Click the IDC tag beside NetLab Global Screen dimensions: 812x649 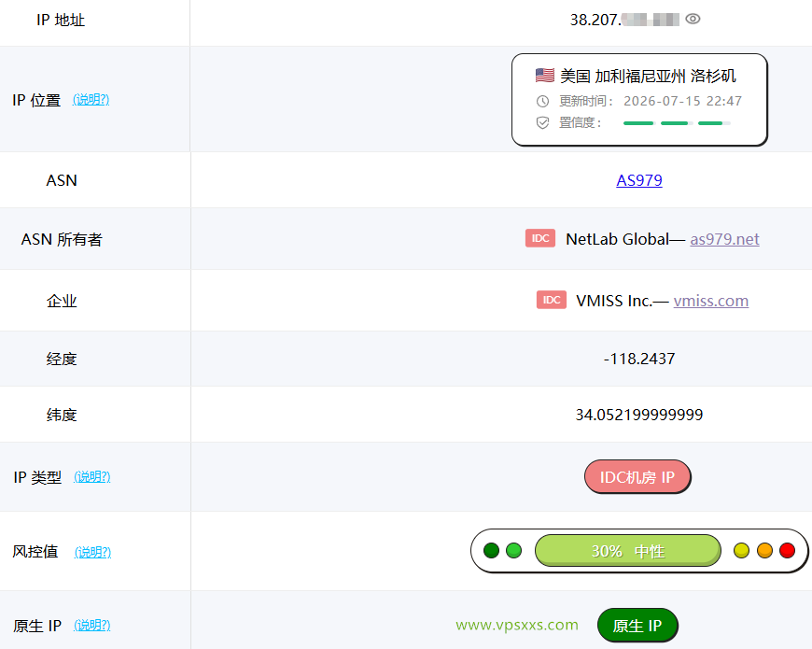(x=540, y=238)
